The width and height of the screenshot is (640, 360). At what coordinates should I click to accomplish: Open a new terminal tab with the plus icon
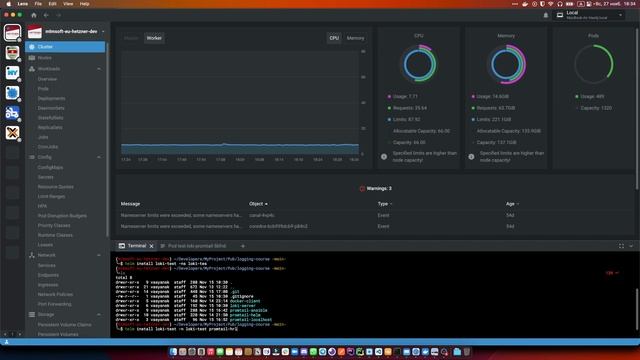(243, 246)
